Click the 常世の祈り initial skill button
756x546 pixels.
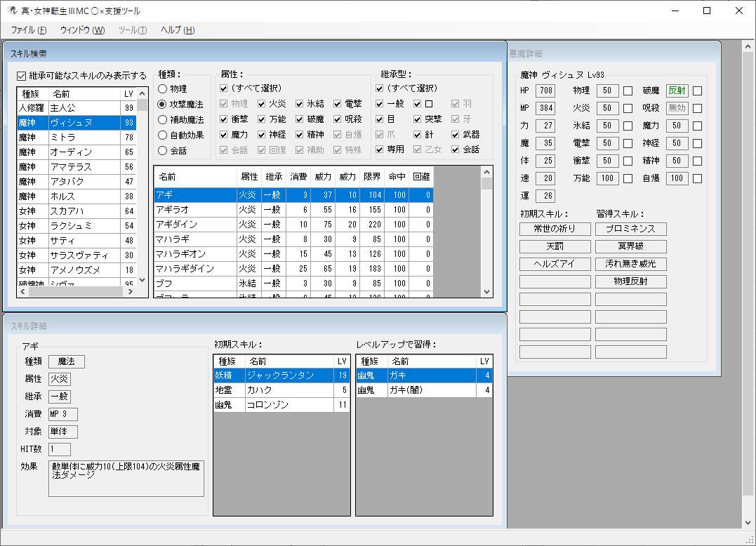pyautogui.click(x=555, y=228)
